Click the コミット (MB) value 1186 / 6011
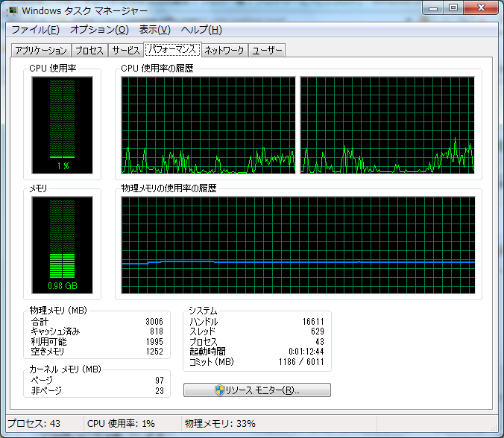 point(301,362)
